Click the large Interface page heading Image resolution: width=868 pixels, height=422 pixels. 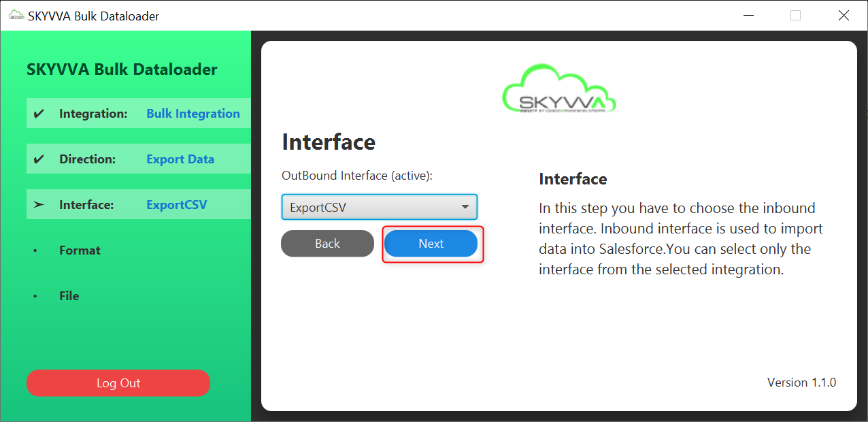[x=329, y=142]
